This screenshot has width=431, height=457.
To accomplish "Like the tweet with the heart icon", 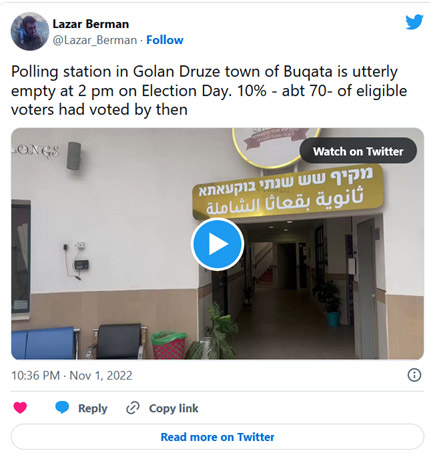I will (x=20, y=408).
